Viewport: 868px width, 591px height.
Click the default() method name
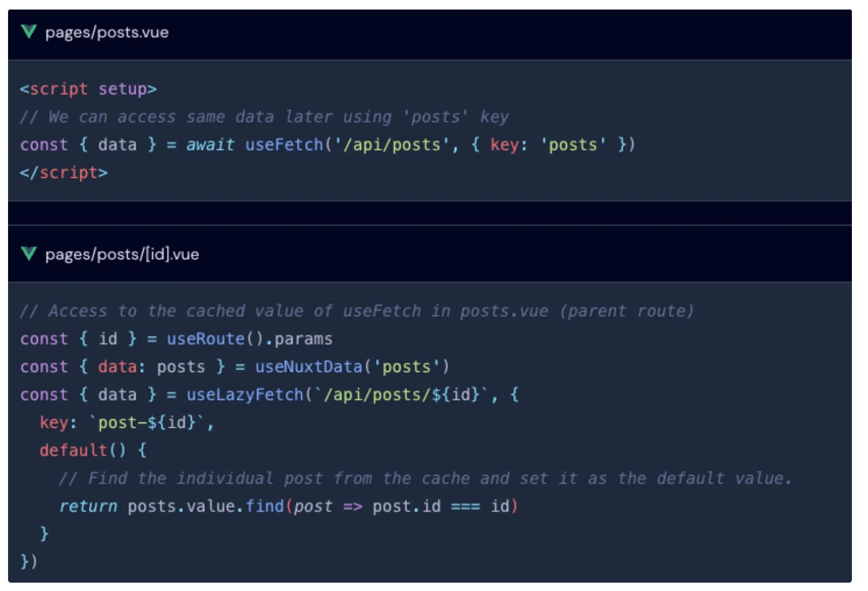(73, 450)
